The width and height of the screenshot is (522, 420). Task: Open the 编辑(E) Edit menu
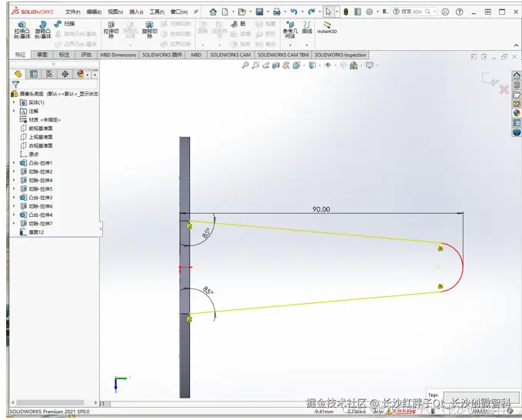coord(94,12)
